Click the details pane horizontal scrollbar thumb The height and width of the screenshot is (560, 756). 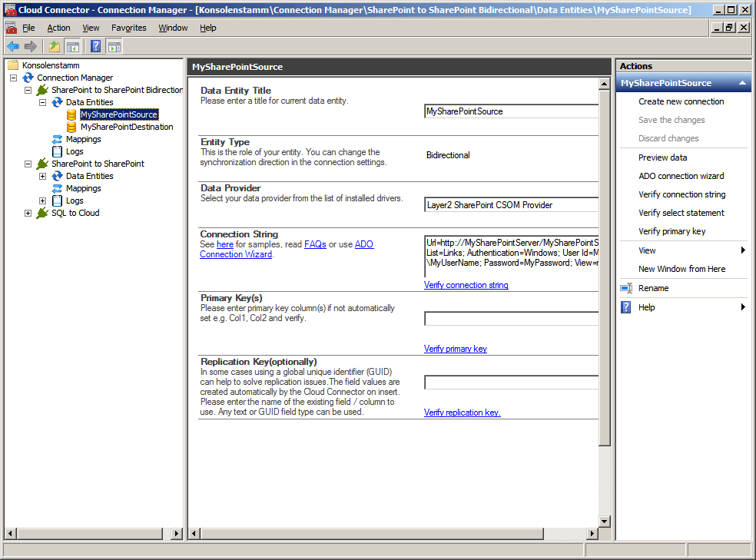372,533
